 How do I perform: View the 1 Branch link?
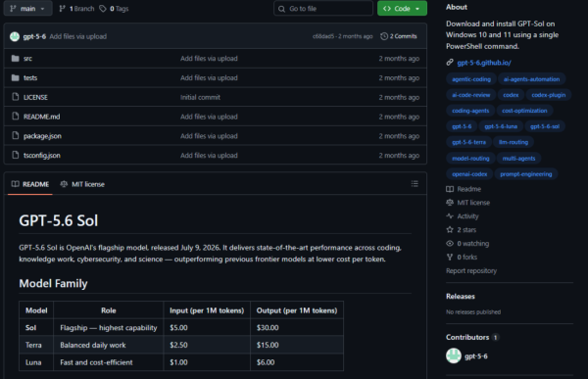(x=76, y=8)
